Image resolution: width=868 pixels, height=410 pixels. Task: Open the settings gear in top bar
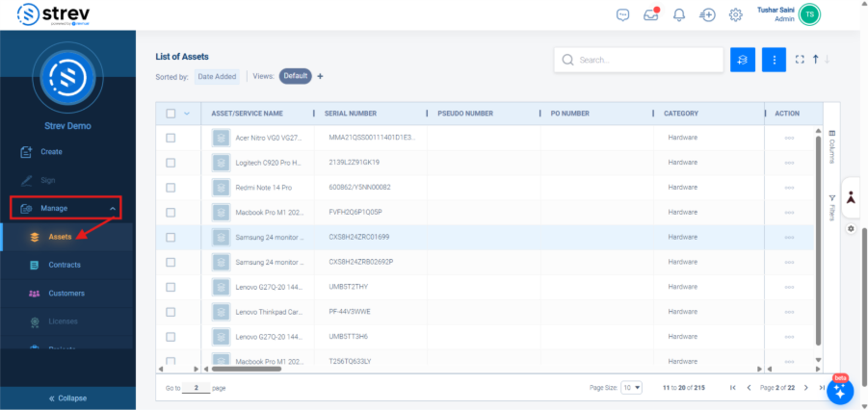coord(735,14)
